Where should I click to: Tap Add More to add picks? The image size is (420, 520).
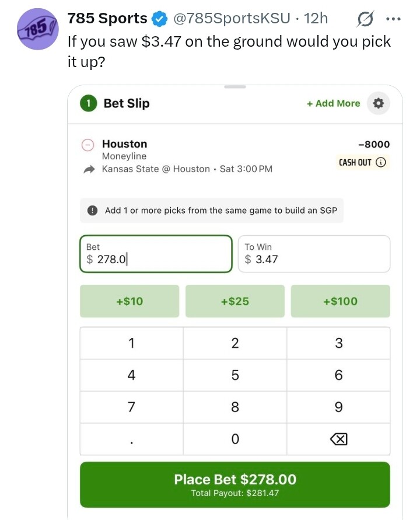pyautogui.click(x=333, y=103)
